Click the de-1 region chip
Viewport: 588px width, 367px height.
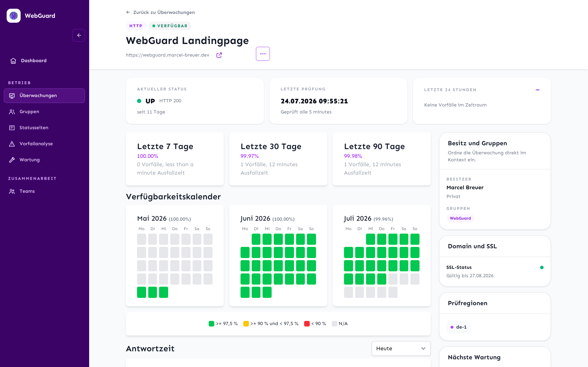[458, 327]
